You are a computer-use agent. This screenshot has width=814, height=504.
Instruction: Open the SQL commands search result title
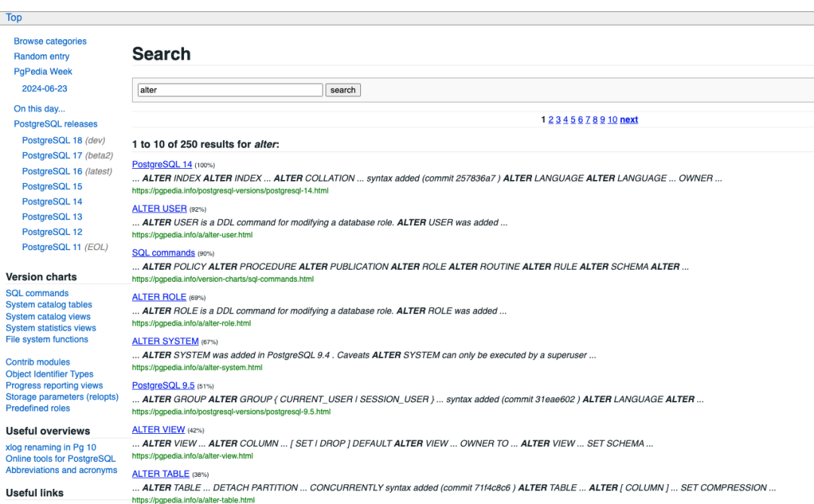point(164,252)
